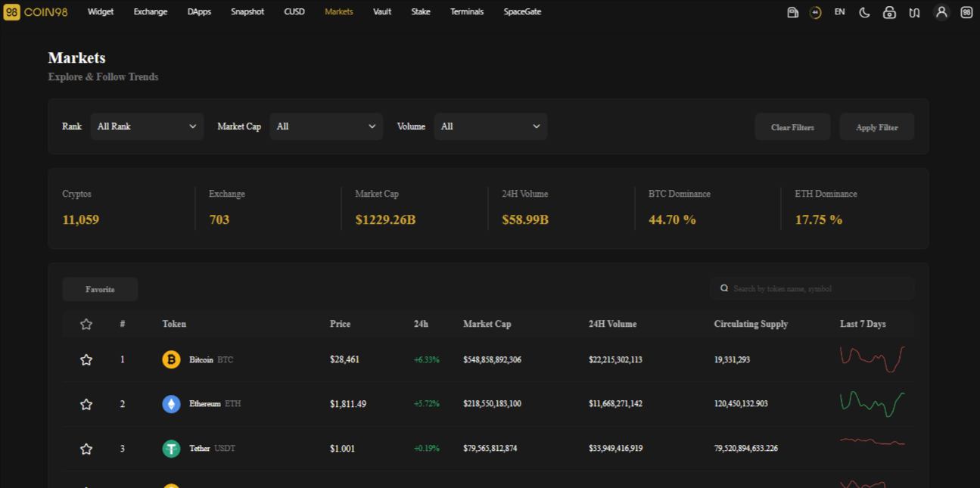Sort by Circulating Supply column header
The image size is (980, 488).
751,324
